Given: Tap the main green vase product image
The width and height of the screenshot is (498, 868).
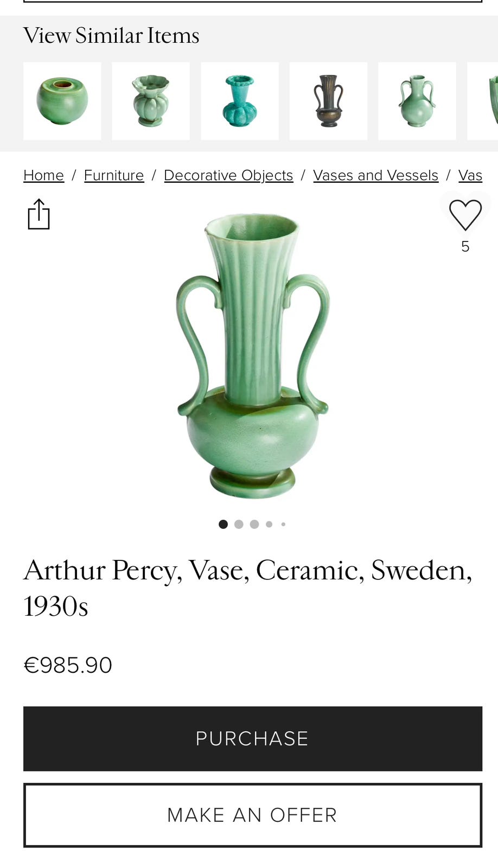Looking at the screenshot, I should pyautogui.click(x=253, y=355).
